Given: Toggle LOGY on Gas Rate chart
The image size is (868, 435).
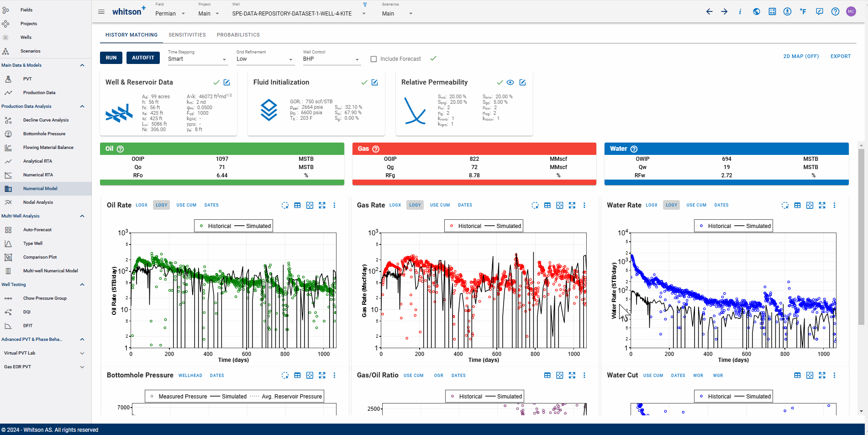Looking at the screenshot, I should point(415,205).
